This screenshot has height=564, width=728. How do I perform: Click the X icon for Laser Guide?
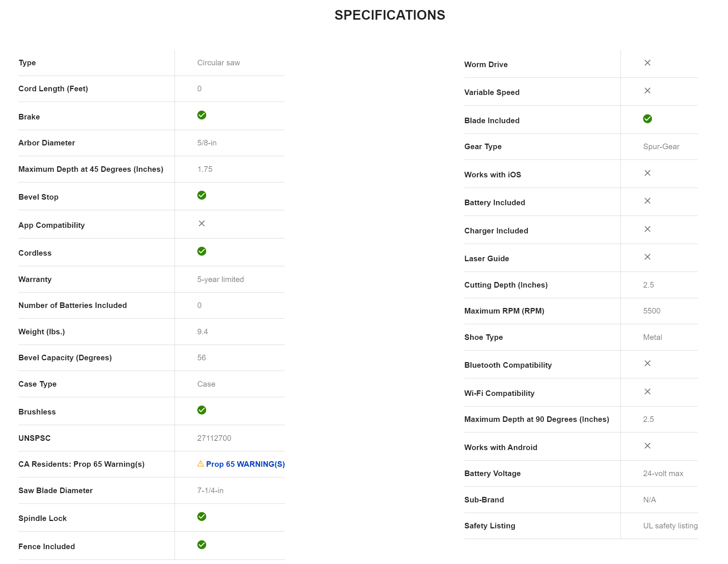coord(648,257)
